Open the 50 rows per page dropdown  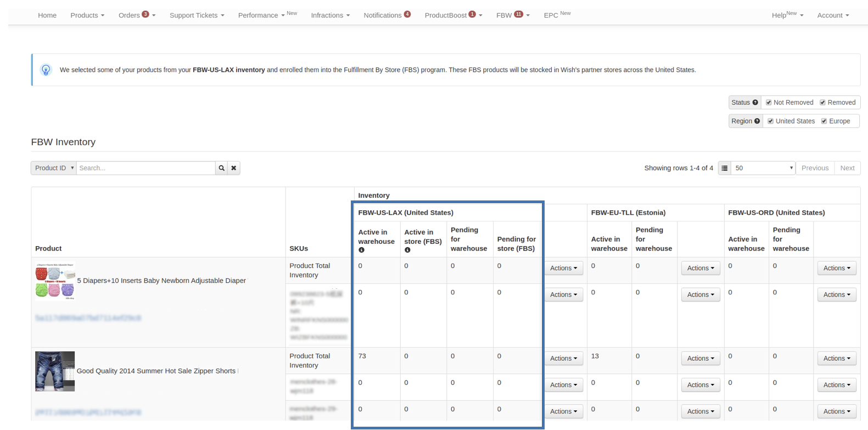point(764,168)
